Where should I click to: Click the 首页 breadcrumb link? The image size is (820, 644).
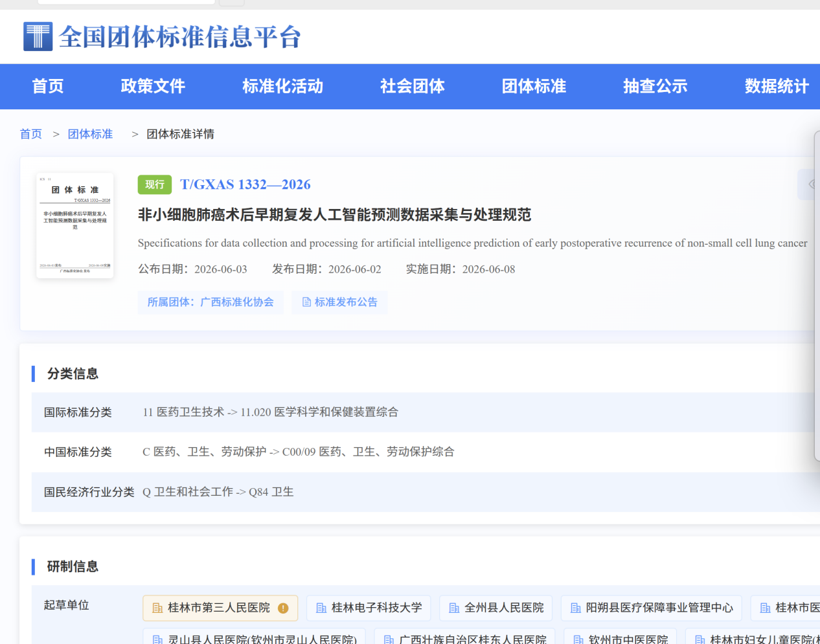click(x=31, y=134)
